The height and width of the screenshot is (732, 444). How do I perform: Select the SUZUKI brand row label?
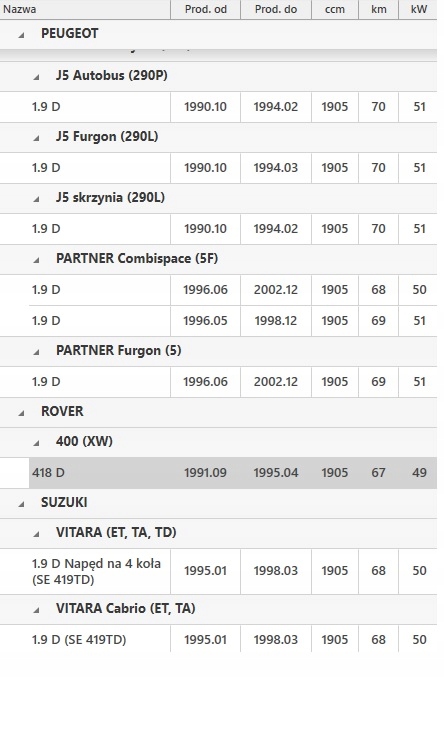tap(64, 502)
